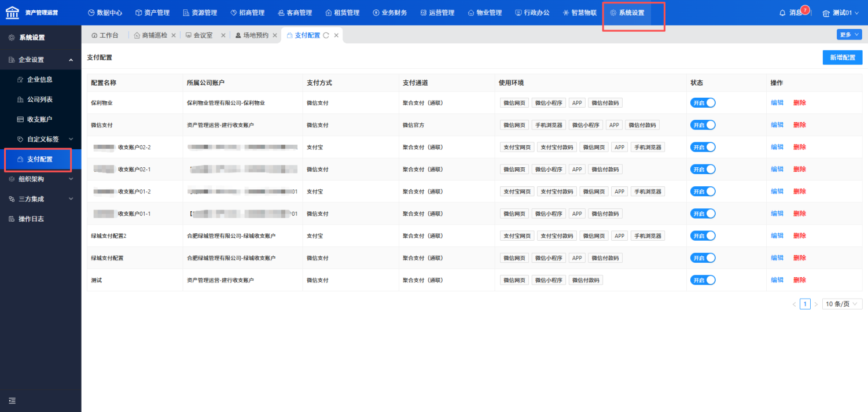This screenshot has height=412, width=868.
Task: Collapse the 企业设置 sidebar group
Action: [41, 60]
